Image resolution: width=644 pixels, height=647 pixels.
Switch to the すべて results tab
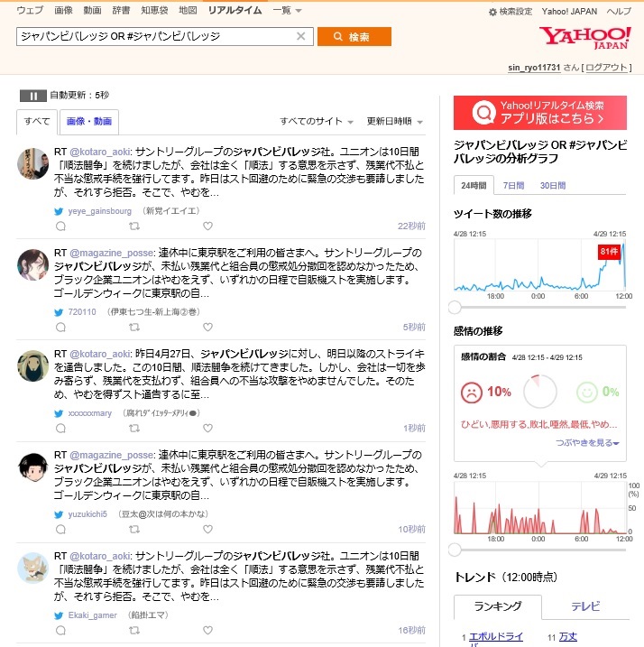coord(37,122)
